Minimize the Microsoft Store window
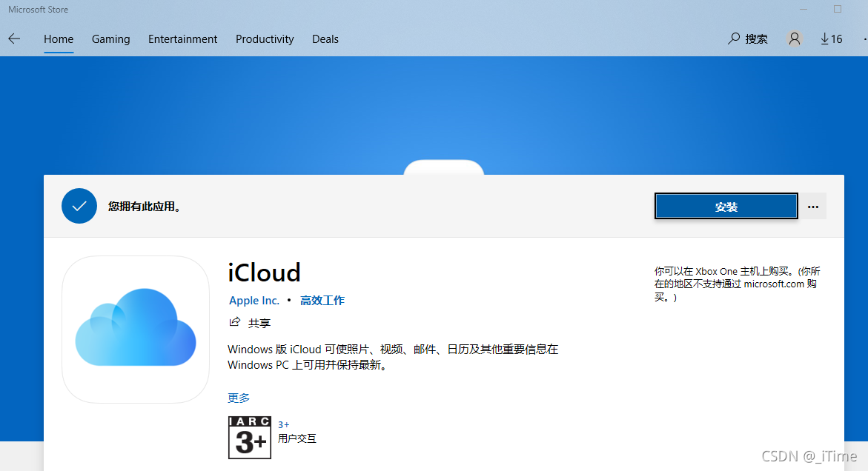 point(804,9)
